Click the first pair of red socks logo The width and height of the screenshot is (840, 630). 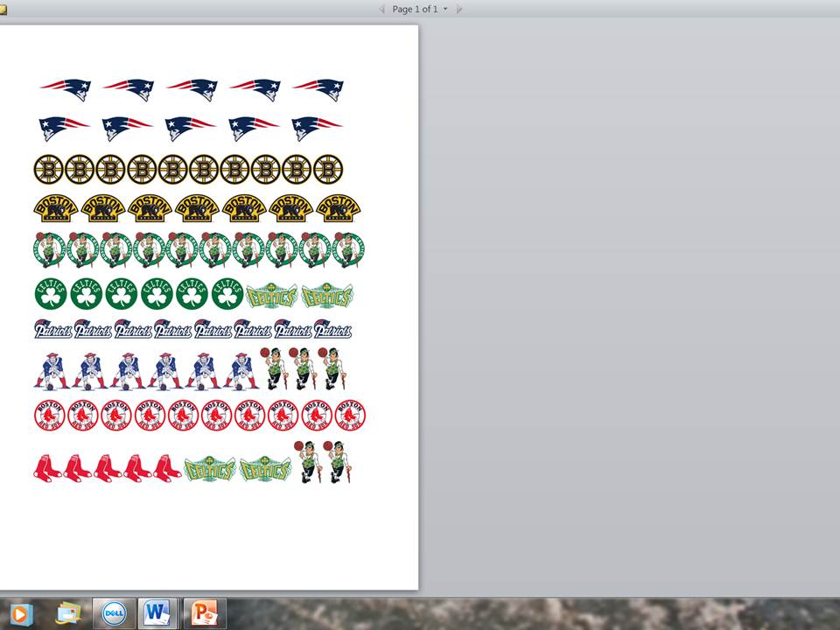pos(47,468)
